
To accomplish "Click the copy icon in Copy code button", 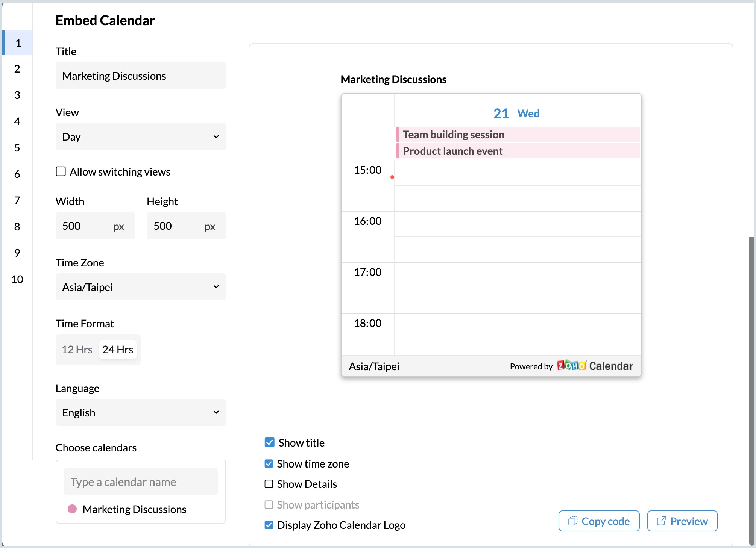I will click(572, 521).
